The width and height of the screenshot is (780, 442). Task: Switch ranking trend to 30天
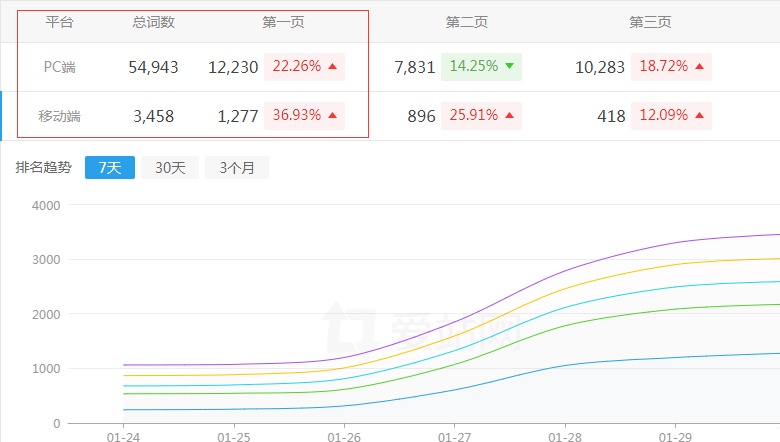170,168
